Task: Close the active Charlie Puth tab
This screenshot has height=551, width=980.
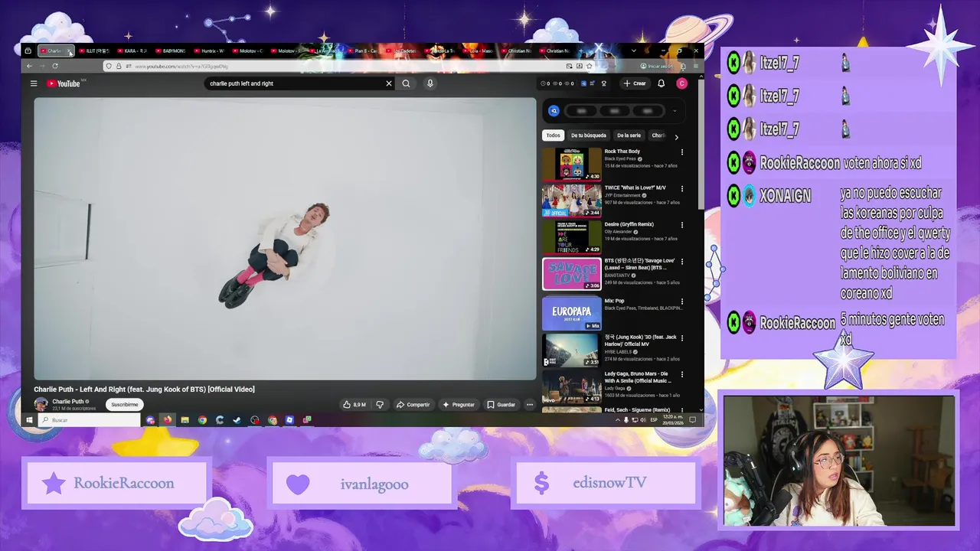Action: point(69,51)
